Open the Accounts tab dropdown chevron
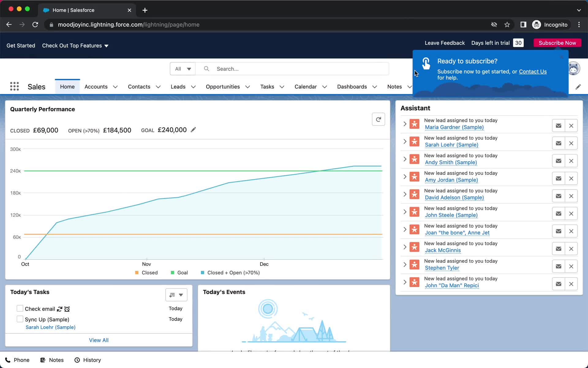 pyautogui.click(x=115, y=87)
